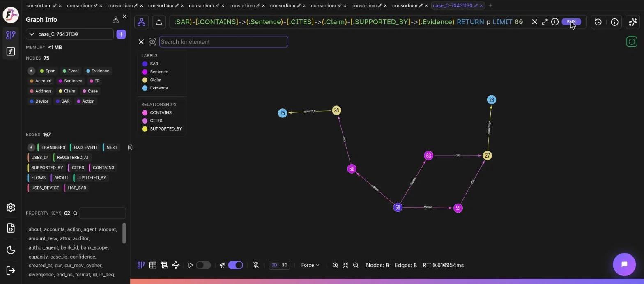
Task: Run the Cypher query
Action: pyautogui.click(x=571, y=22)
